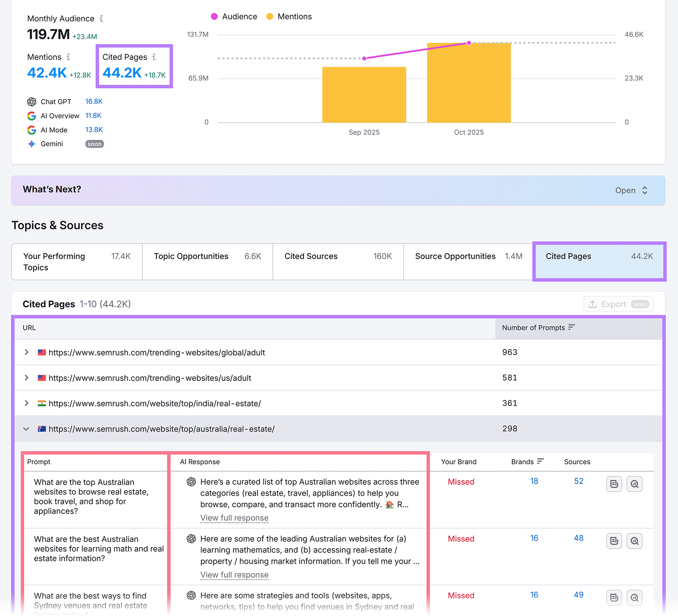Image resolution: width=678 pixels, height=616 pixels.
Task: Select the Topic Opportunities tab
Action: (191, 256)
